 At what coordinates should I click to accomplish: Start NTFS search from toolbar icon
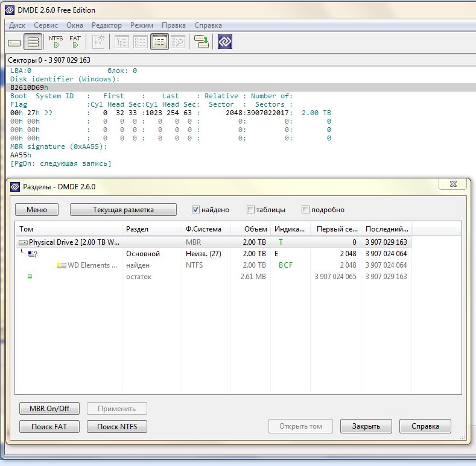(56, 42)
